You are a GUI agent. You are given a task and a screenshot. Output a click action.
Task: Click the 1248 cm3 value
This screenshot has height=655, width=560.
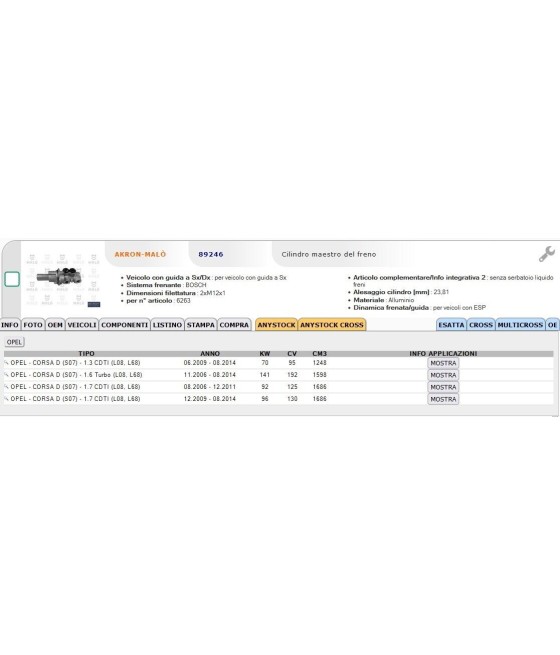319,363
